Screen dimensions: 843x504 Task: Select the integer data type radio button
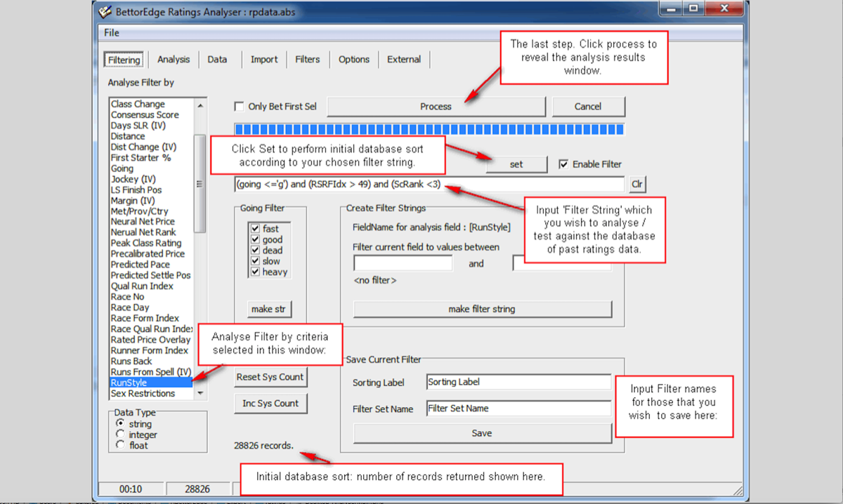point(120,435)
